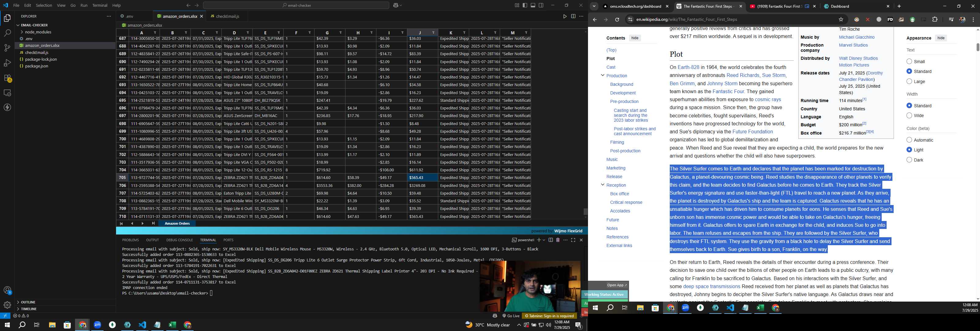Screen dimensions: 980x331
Task: Hide the Appearance panel
Action: click(x=940, y=38)
